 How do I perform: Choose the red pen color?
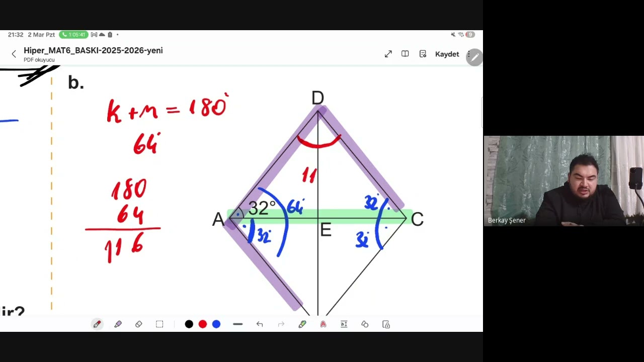click(x=202, y=324)
